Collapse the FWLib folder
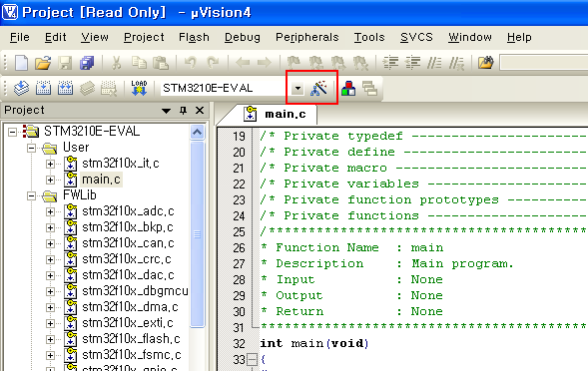Viewport: 588px width, 371px height. [x=32, y=195]
